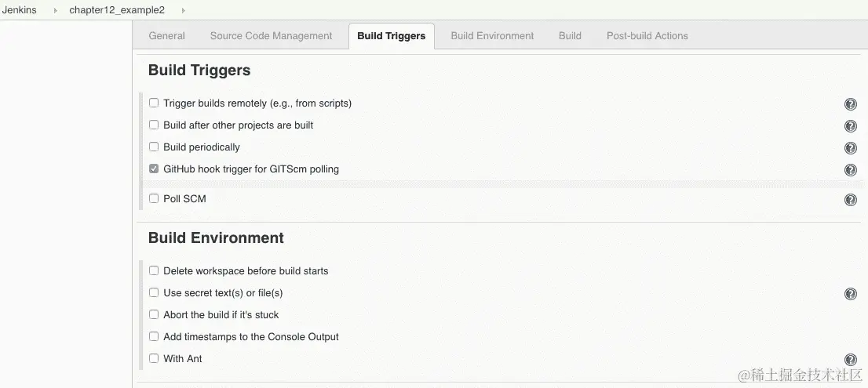
Task: Show help for Build periodically
Action: (x=850, y=148)
